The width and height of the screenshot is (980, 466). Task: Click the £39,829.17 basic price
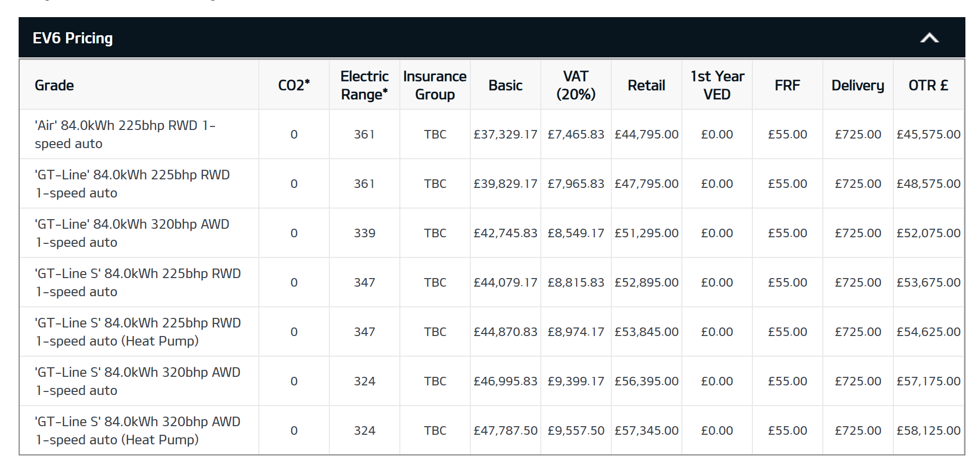[506, 184]
